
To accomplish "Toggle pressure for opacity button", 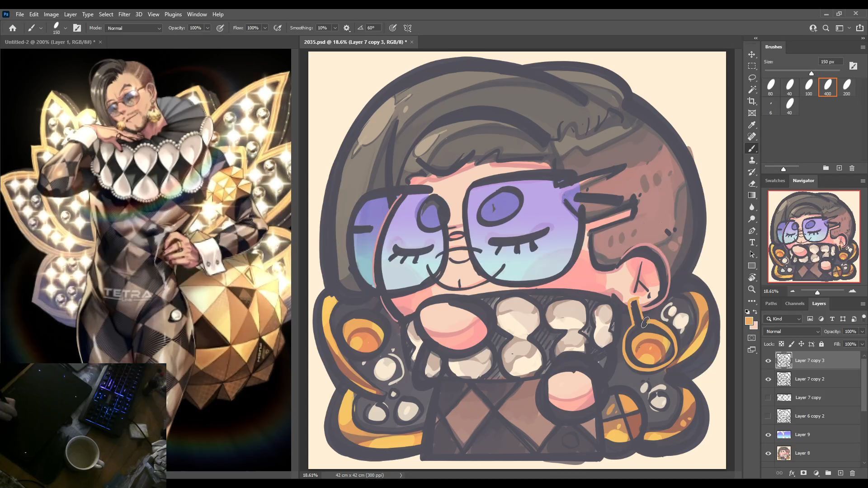I will (x=220, y=28).
